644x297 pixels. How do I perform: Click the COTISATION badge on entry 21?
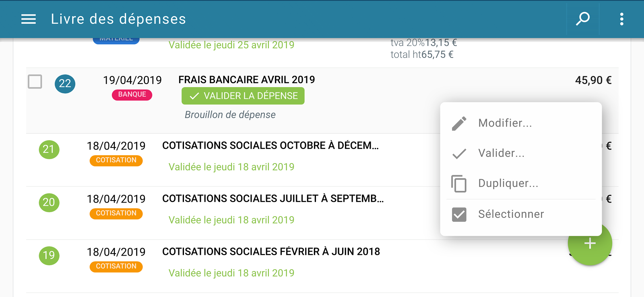(116, 160)
